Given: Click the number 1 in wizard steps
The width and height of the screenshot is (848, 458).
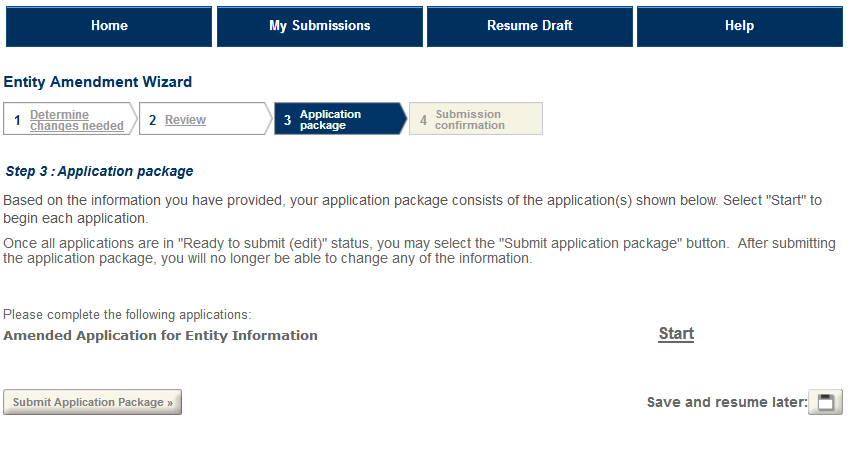Looking at the screenshot, I should 17,120.
